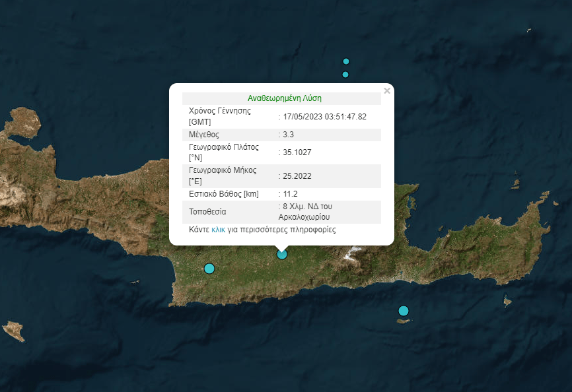Click the 'Μέγεθος' row label
Screen dimensions: 572x392
tap(204, 135)
